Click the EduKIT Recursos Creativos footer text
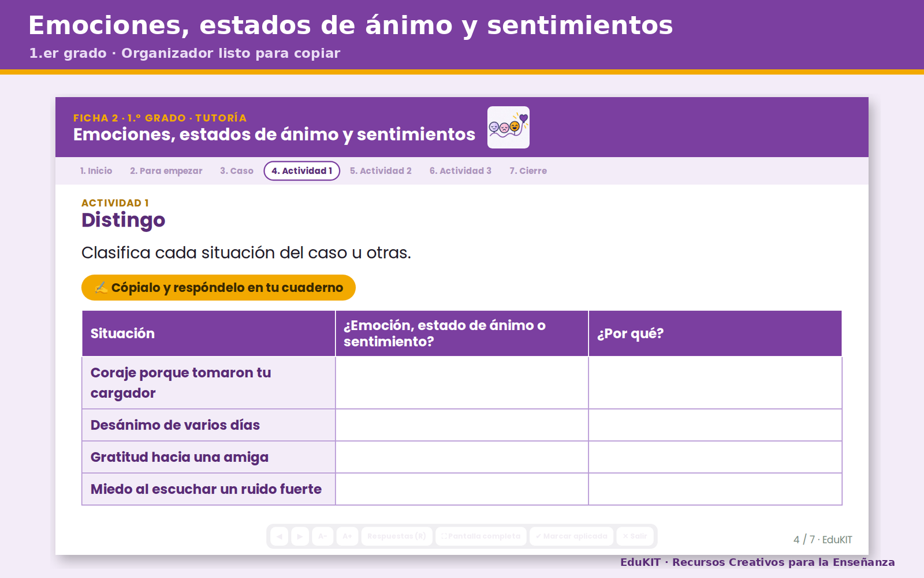The height and width of the screenshot is (578, 924). (757, 562)
